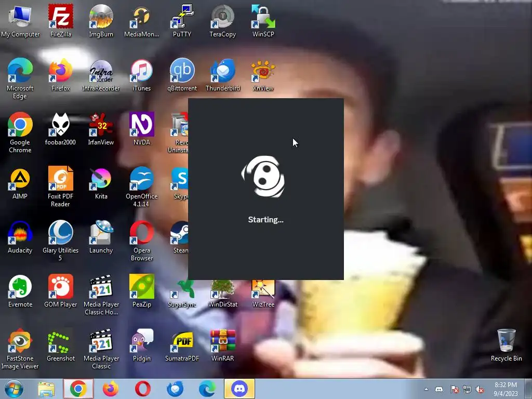Image resolution: width=532 pixels, height=399 pixels.
Task: Open network status icon in system tray
Action: click(x=467, y=390)
